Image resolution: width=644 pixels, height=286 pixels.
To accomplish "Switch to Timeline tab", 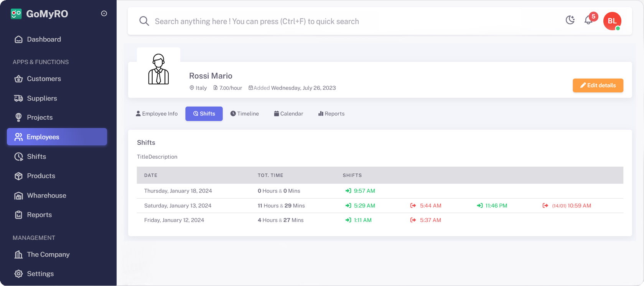I will (x=244, y=114).
